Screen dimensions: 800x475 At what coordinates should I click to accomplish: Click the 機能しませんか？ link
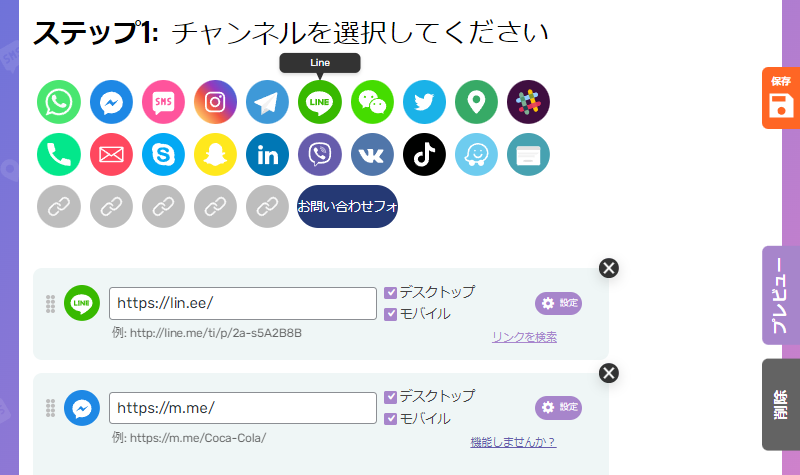[x=513, y=442]
